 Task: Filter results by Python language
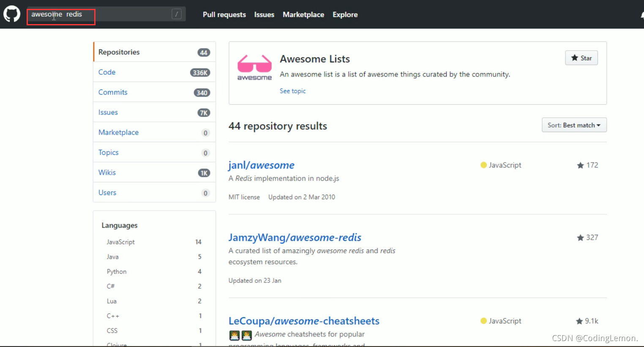point(154,271)
